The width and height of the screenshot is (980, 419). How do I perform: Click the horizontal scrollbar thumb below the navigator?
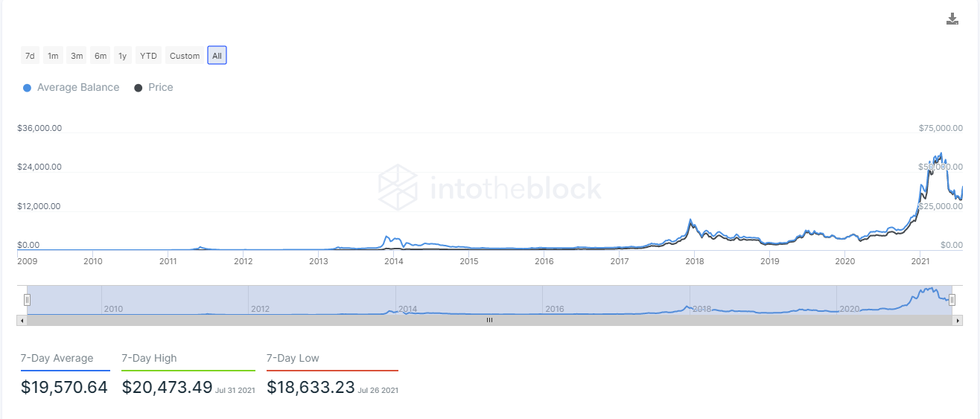pyautogui.click(x=489, y=320)
